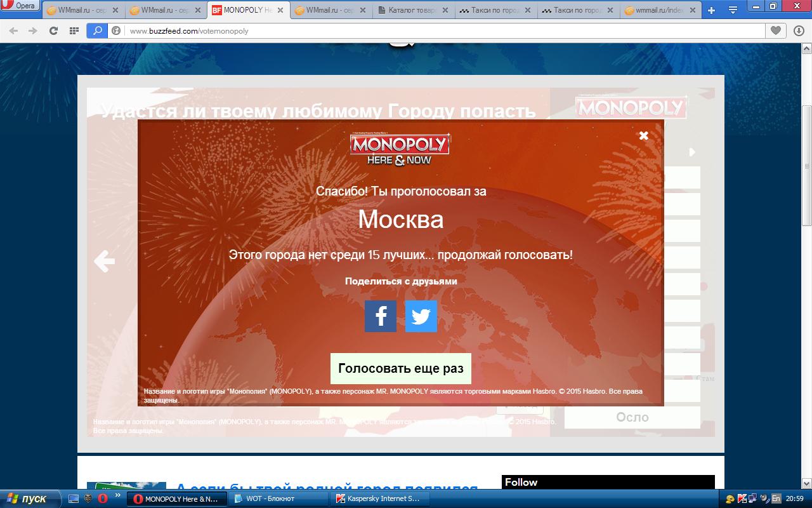
Task: Switch to the Каталог товаров tab
Action: click(x=415, y=10)
